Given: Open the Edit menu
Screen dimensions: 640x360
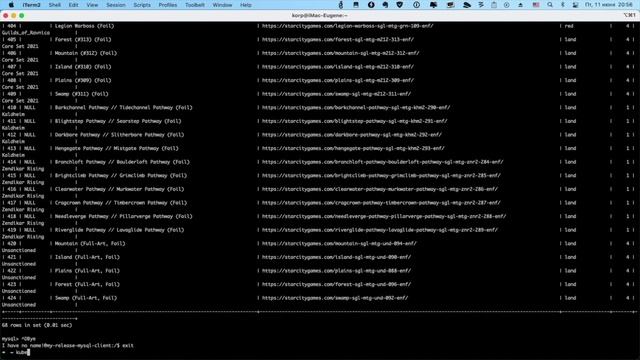Looking at the screenshot, I should click(73, 5).
